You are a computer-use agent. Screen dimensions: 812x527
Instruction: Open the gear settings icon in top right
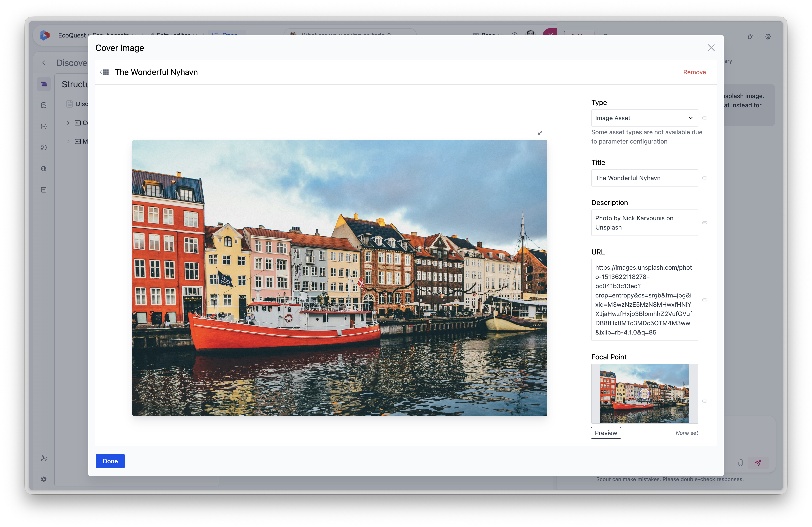[768, 36]
